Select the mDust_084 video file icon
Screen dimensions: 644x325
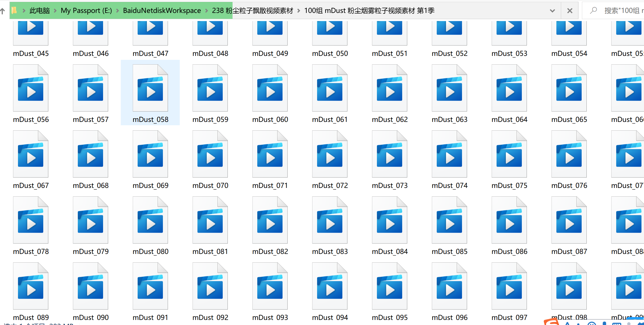click(x=390, y=220)
